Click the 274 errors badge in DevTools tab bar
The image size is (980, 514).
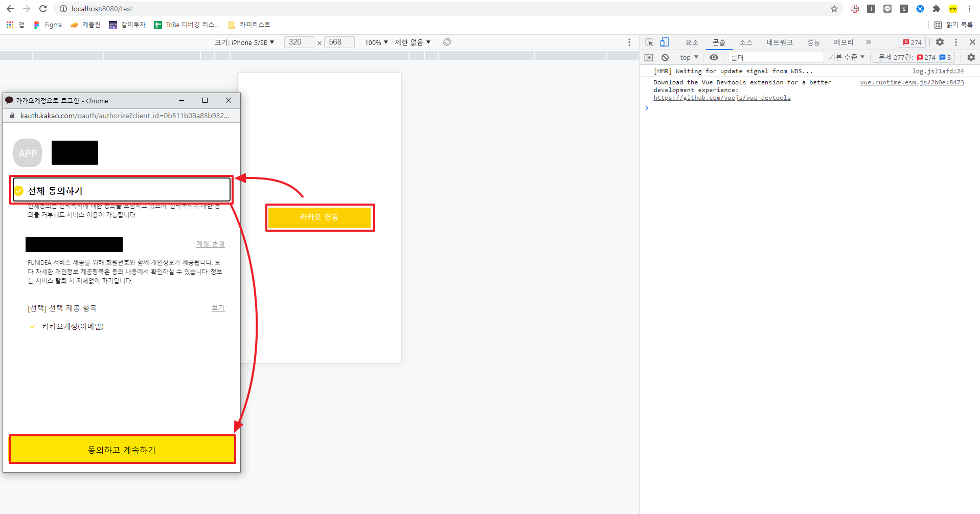[913, 42]
